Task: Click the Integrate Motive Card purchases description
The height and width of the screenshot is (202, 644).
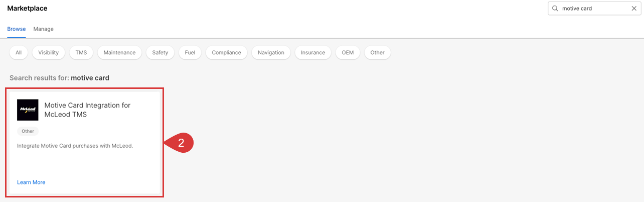Action: tap(75, 146)
